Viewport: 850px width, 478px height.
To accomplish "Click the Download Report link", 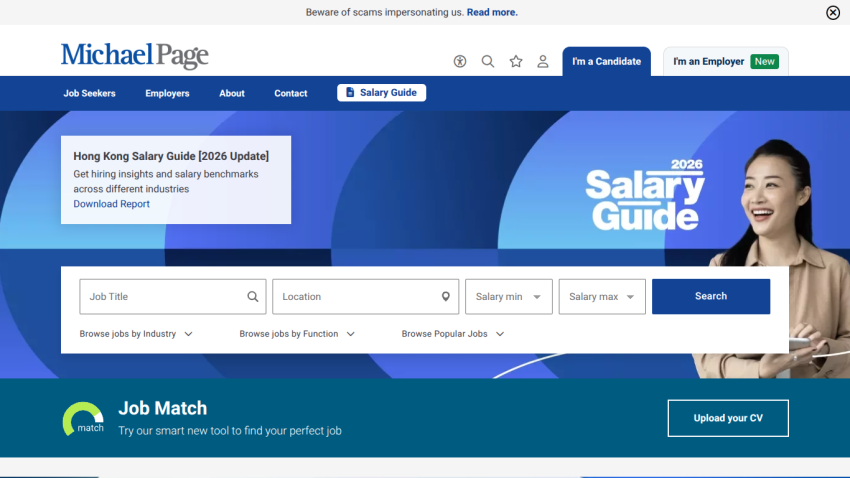I will (112, 204).
